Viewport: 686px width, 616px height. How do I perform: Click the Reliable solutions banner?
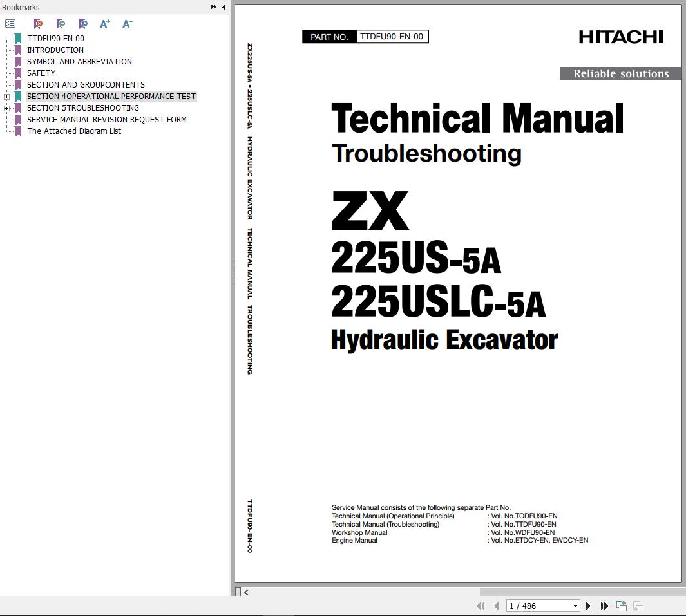[x=621, y=73]
